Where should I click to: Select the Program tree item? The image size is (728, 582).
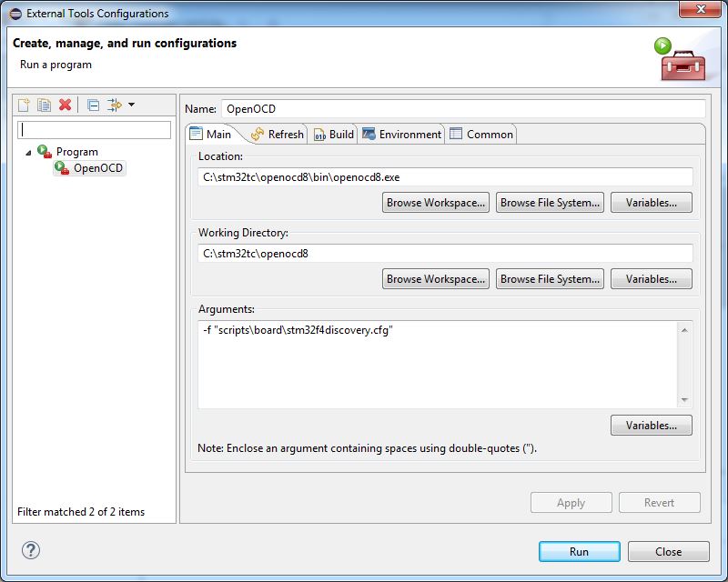pyautogui.click(x=67, y=152)
